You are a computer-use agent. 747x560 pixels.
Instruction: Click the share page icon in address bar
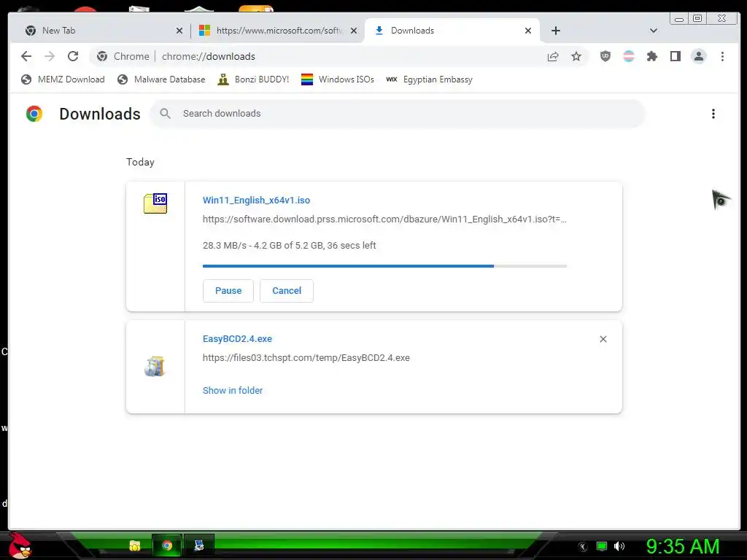pos(553,57)
